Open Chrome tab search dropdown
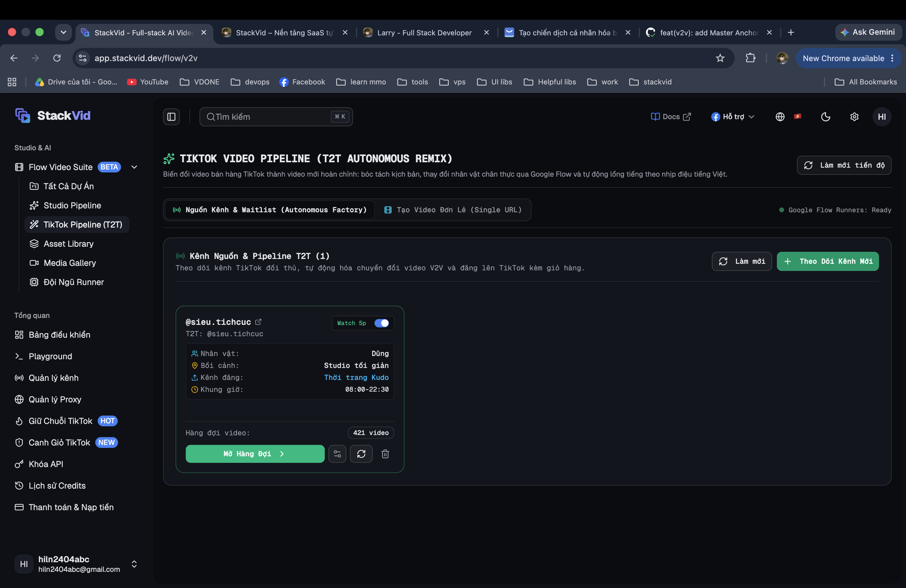Image resolution: width=906 pixels, height=588 pixels. [x=63, y=32]
